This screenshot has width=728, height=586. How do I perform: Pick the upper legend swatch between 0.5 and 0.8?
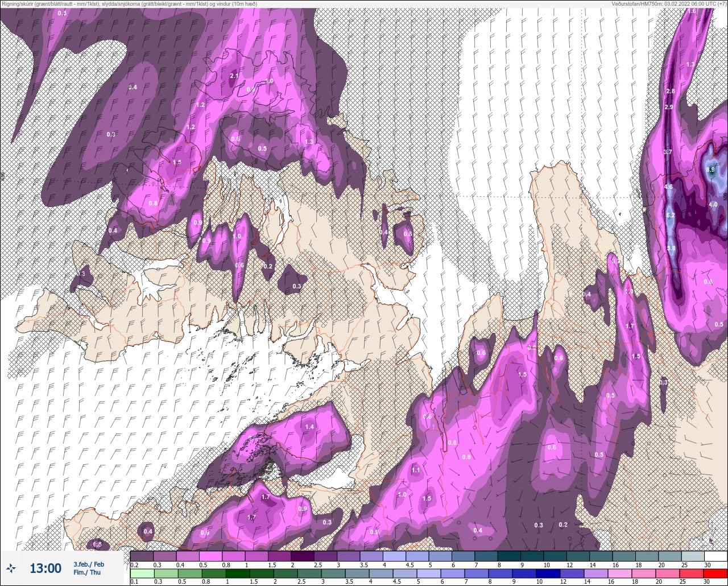click(210, 556)
